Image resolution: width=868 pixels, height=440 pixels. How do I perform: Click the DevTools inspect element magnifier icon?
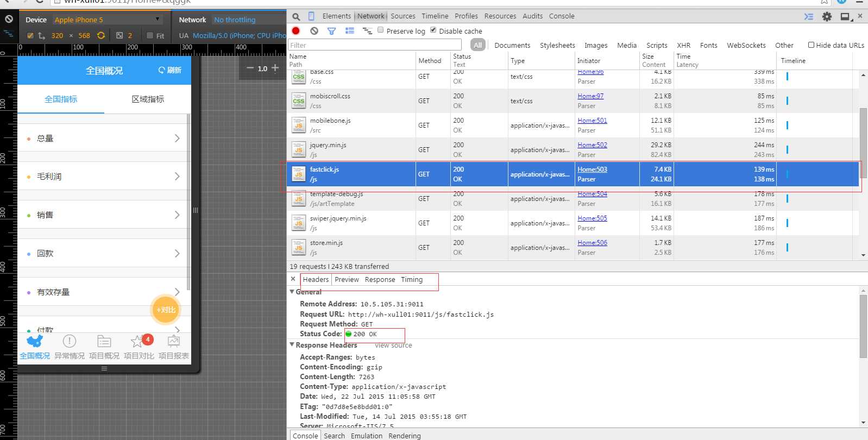(x=296, y=17)
